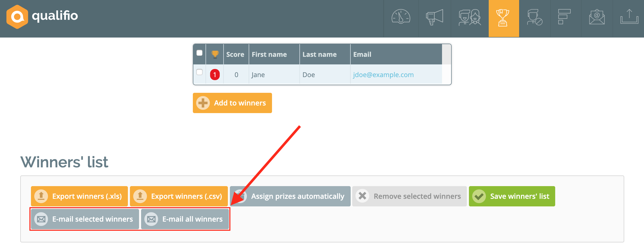Toggle the select-all checkbox in table header

199,53
